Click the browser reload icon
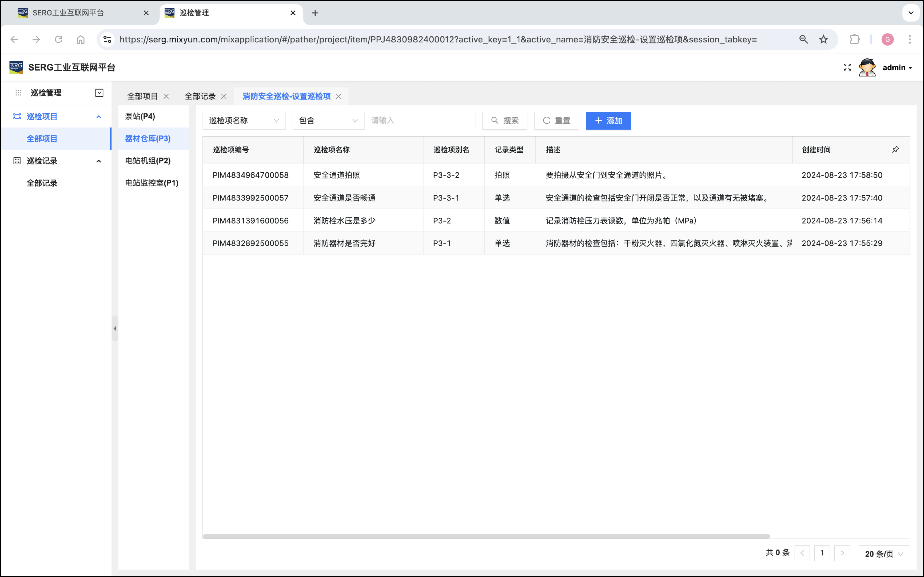The image size is (924, 577). click(58, 39)
